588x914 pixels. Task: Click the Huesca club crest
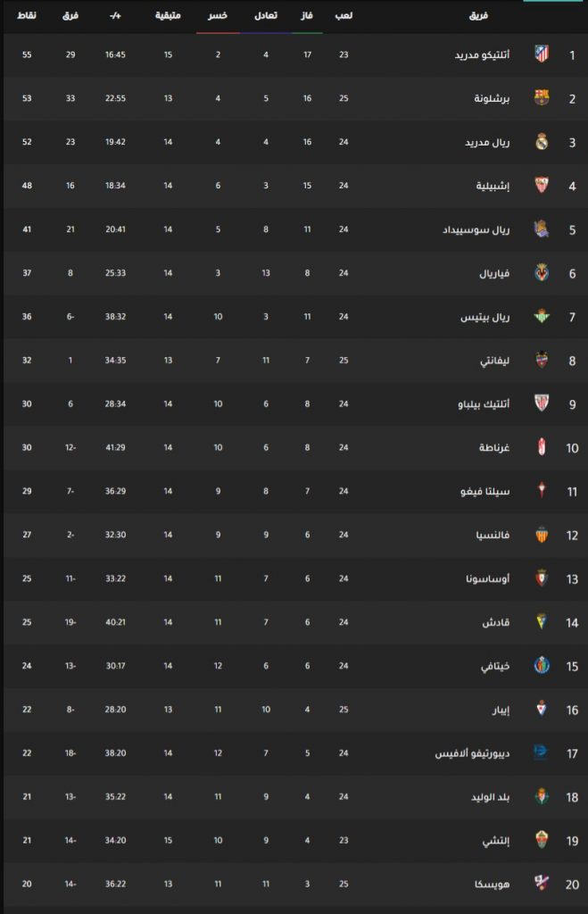coord(542,884)
